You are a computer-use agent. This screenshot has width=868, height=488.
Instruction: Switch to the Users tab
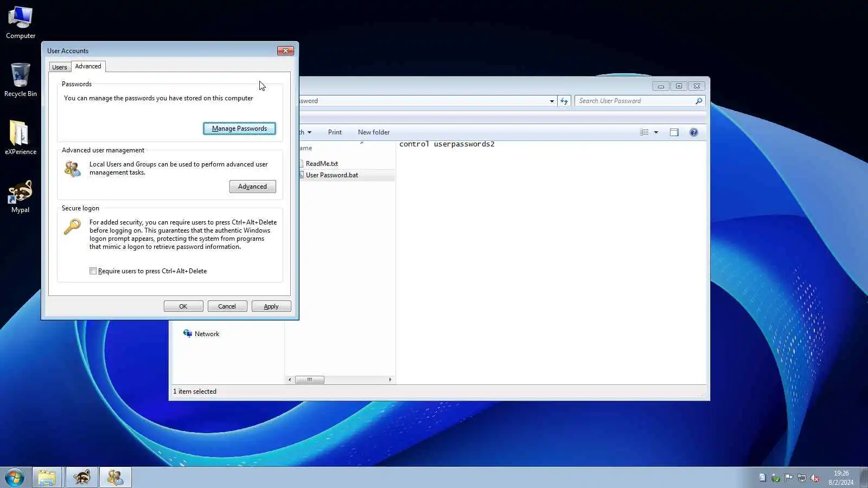pyautogui.click(x=60, y=67)
